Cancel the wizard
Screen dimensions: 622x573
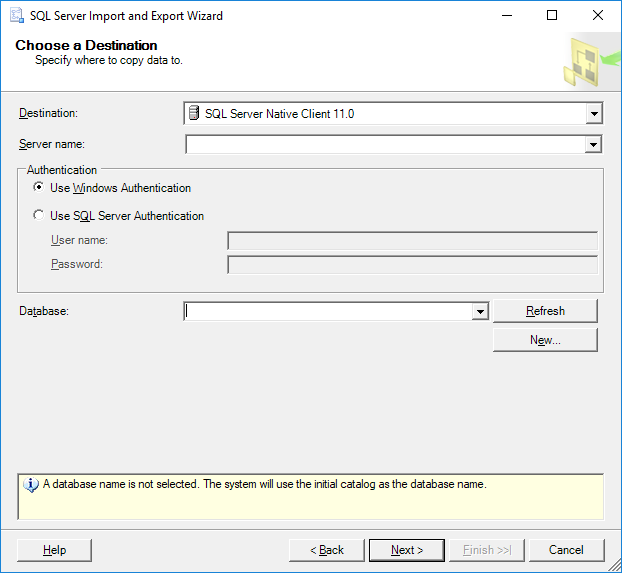pos(566,550)
